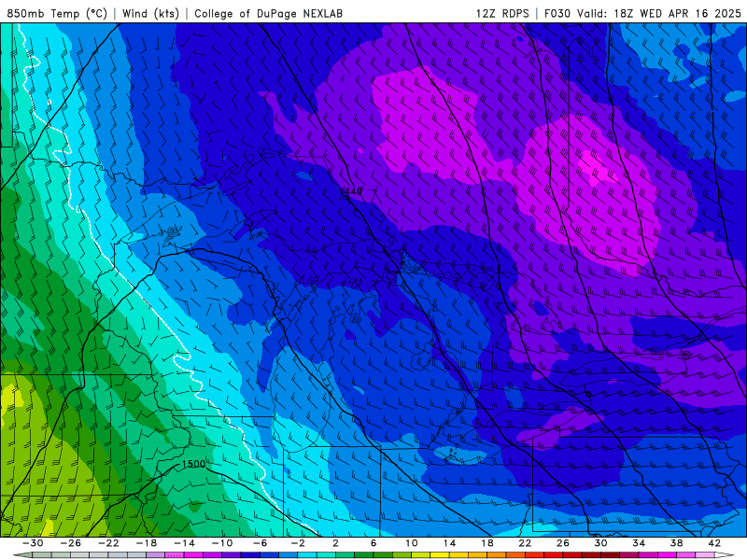Click the -14 colorbar tick label
Viewport: 747px width, 560px height.
[184, 543]
